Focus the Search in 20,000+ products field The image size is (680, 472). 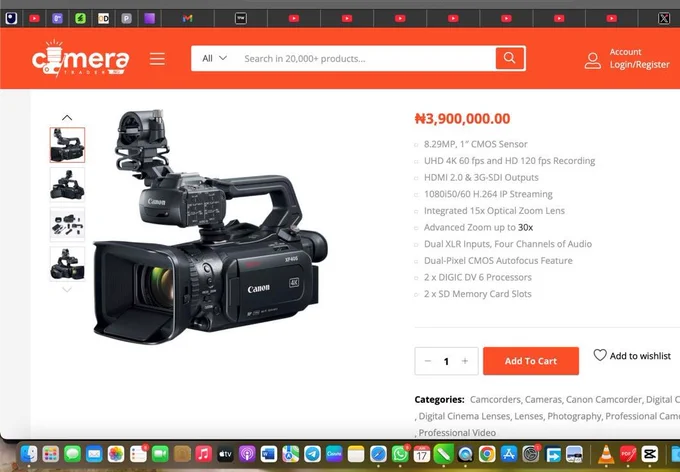pos(366,59)
